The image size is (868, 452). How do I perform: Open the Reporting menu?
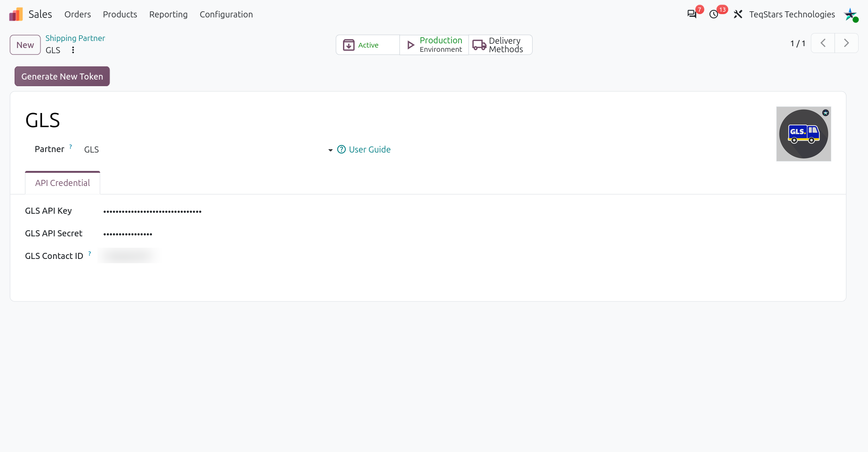(x=168, y=14)
